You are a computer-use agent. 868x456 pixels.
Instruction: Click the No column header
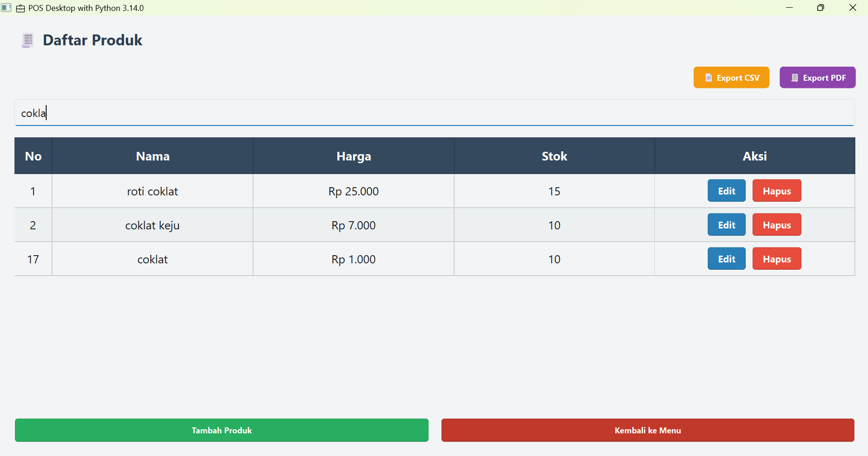(33, 156)
